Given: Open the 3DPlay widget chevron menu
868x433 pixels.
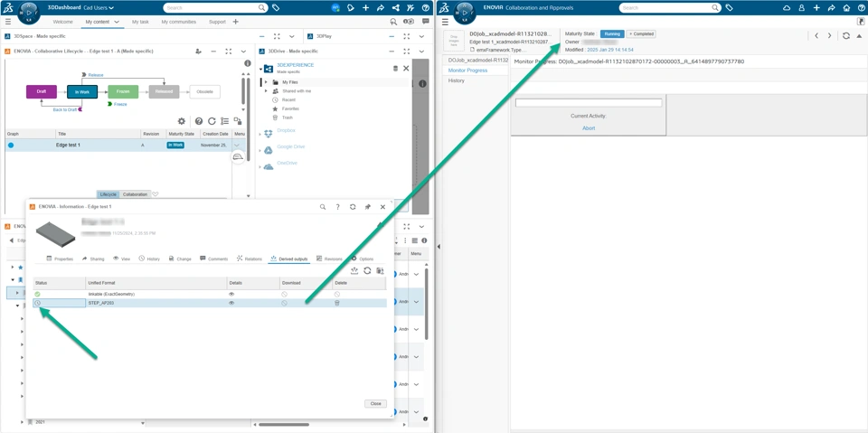Looking at the screenshot, I should click(421, 36).
